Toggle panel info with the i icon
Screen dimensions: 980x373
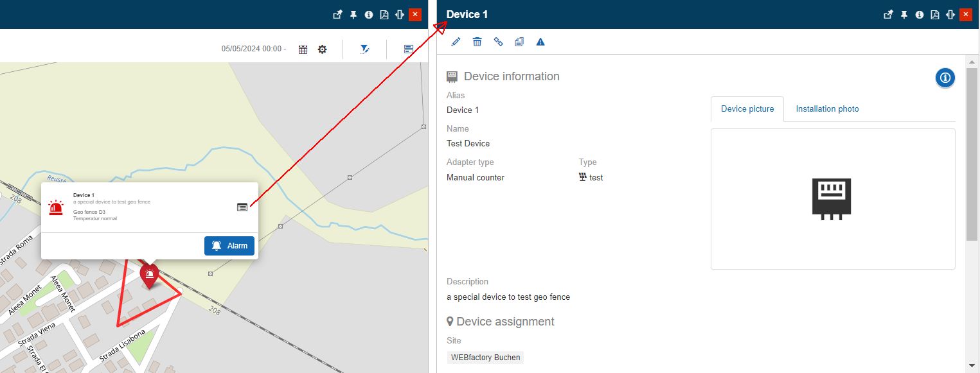(919, 13)
